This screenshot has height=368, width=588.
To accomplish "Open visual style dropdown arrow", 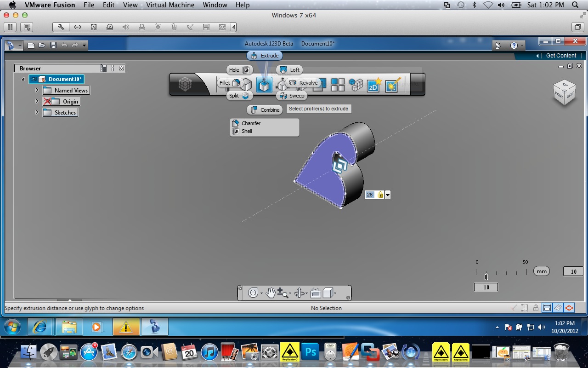I will point(335,293).
